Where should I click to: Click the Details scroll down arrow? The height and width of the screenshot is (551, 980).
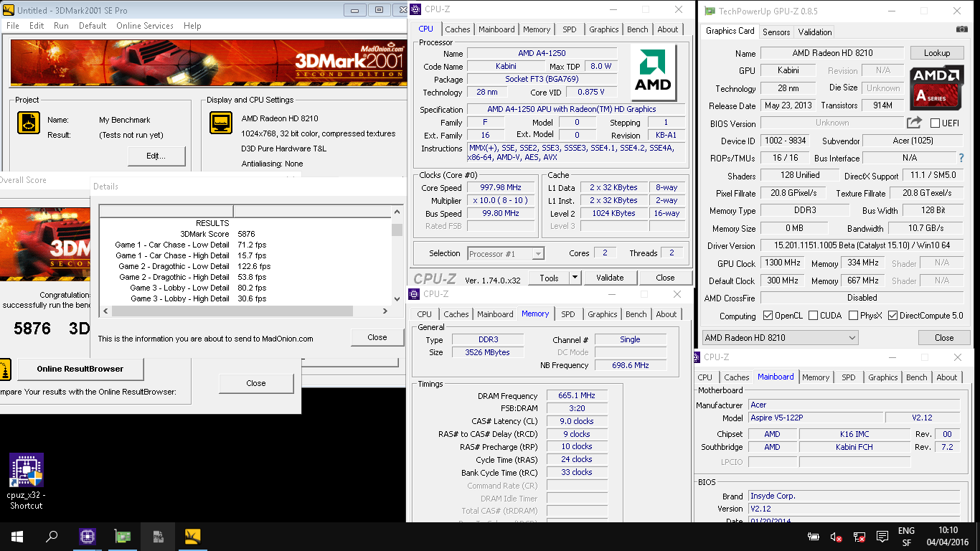tap(397, 299)
